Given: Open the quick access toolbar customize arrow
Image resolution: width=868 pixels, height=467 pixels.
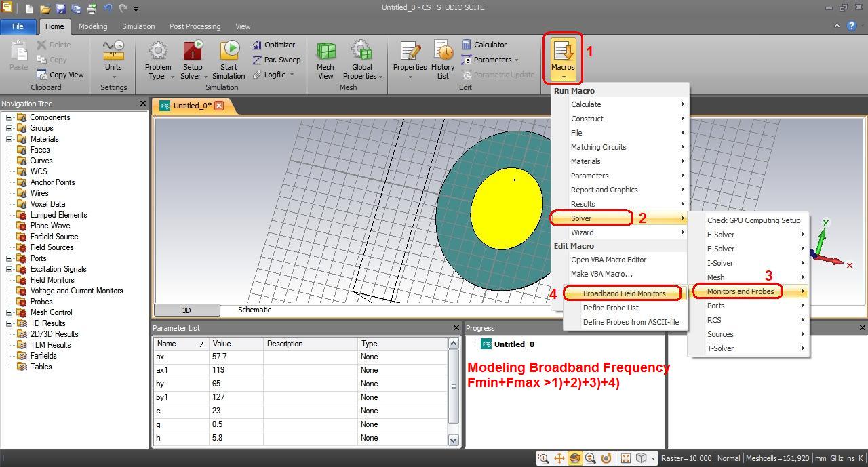Looking at the screenshot, I should (136, 9).
